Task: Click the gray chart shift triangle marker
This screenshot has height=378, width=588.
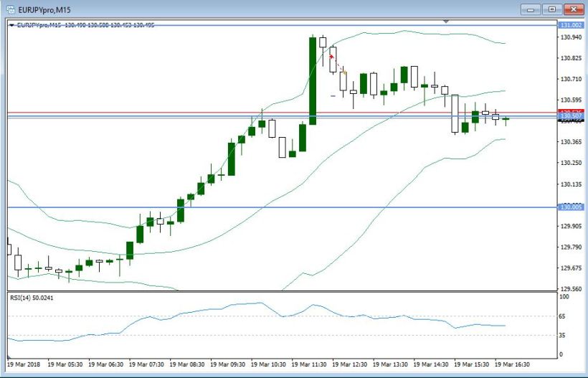Action: [447, 22]
